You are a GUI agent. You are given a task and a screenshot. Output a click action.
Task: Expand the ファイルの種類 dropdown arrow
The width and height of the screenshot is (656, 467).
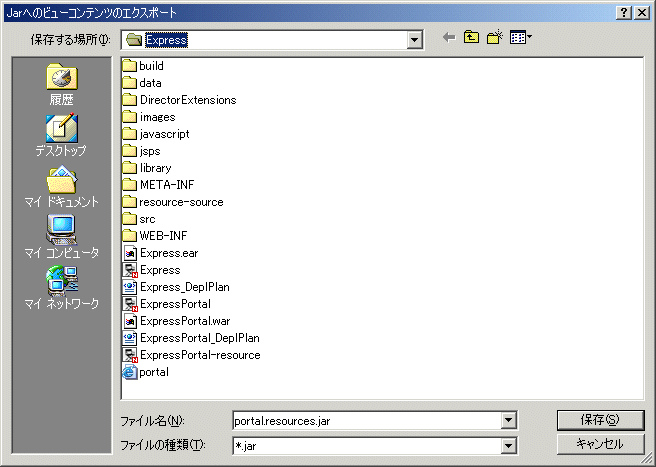tap(508, 446)
